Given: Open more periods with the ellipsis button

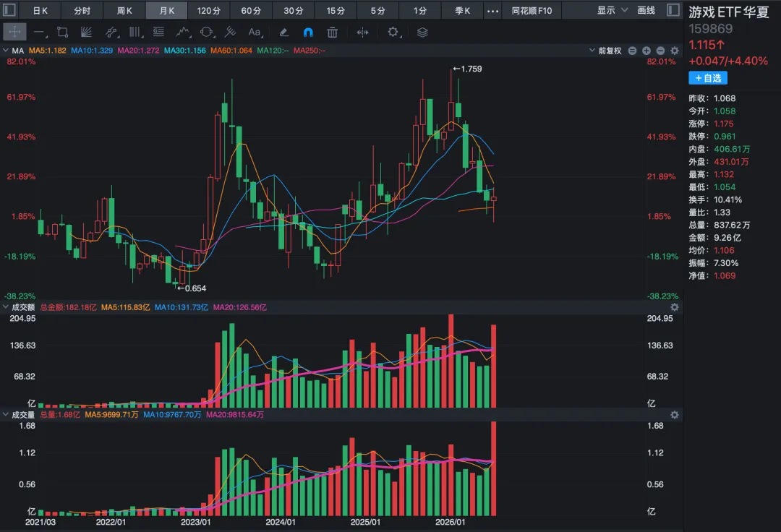Looking at the screenshot, I should tap(492, 10).
